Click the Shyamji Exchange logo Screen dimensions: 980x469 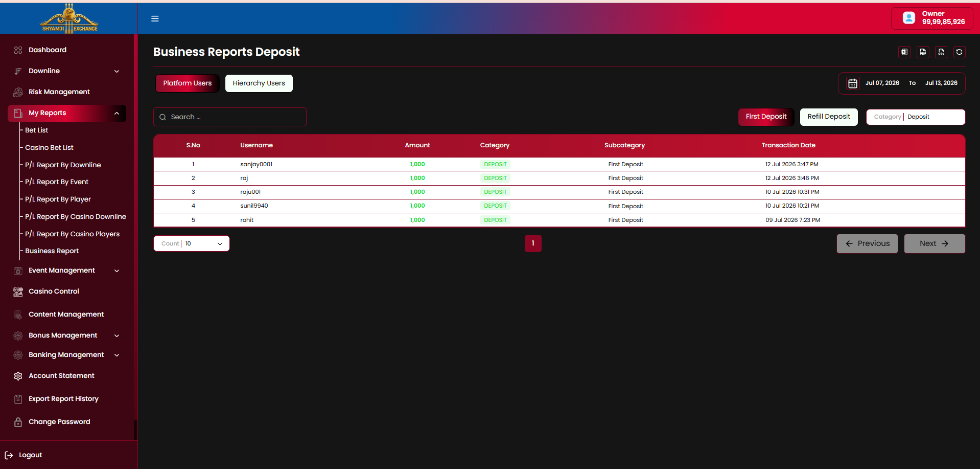(69, 18)
